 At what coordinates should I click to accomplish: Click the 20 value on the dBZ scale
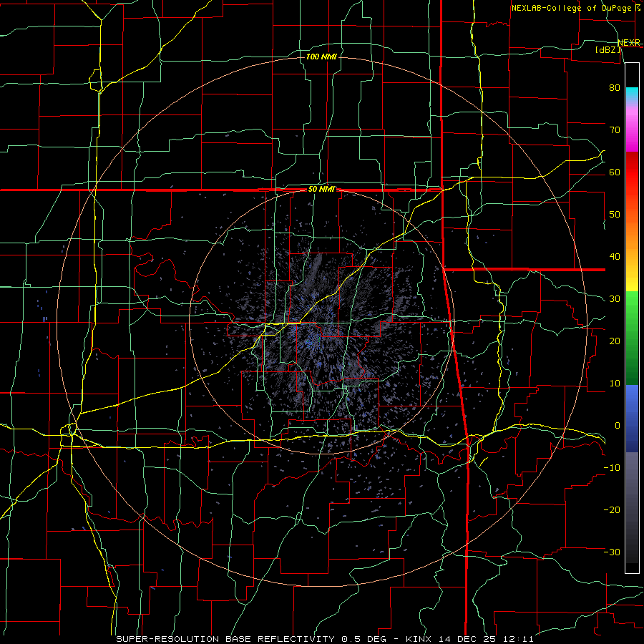615,341
